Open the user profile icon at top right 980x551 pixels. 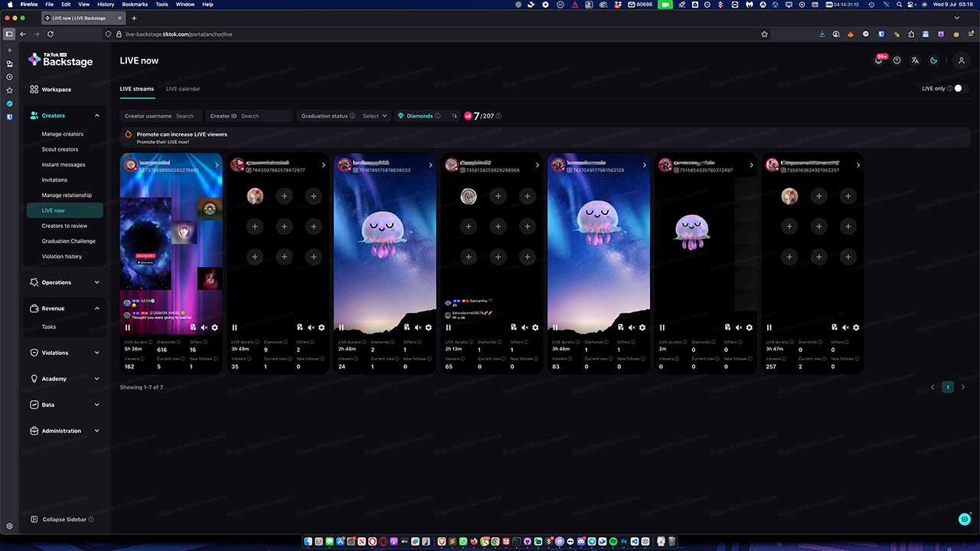click(962, 60)
